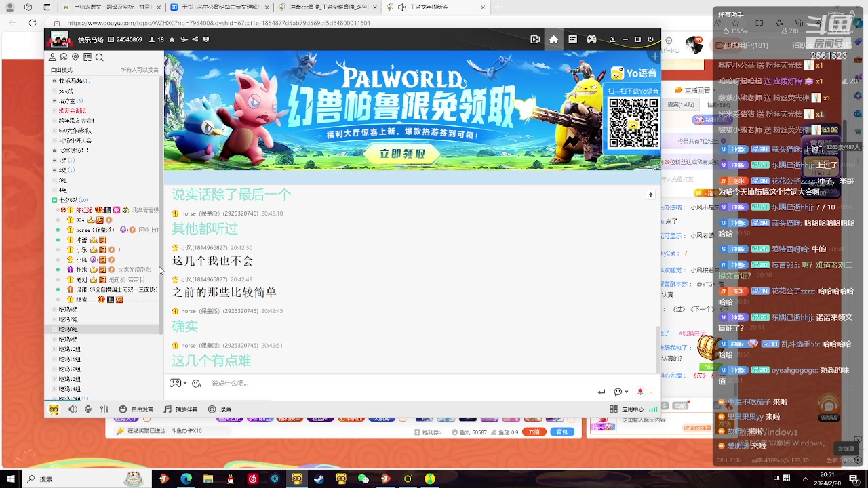
Task: Open the 自由模式 mode dropdown
Action: (62, 70)
